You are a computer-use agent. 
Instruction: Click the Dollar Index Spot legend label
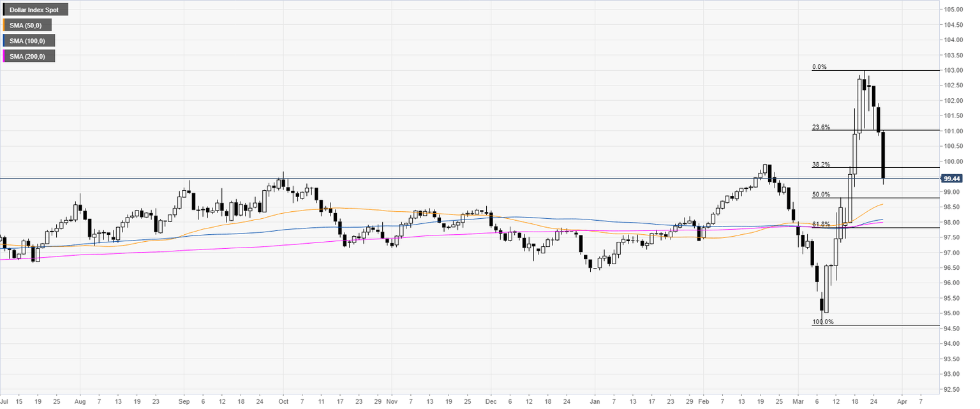(x=34, y=10)
